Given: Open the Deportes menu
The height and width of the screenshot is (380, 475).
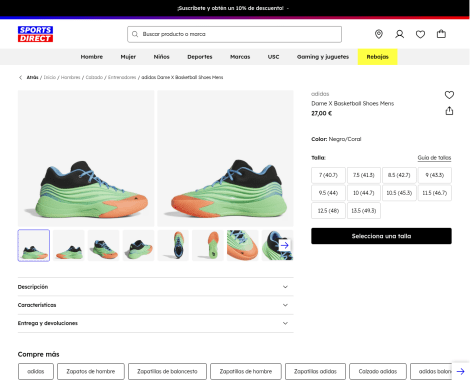Looking at the screenshot, I should click(x=200, y=57).
